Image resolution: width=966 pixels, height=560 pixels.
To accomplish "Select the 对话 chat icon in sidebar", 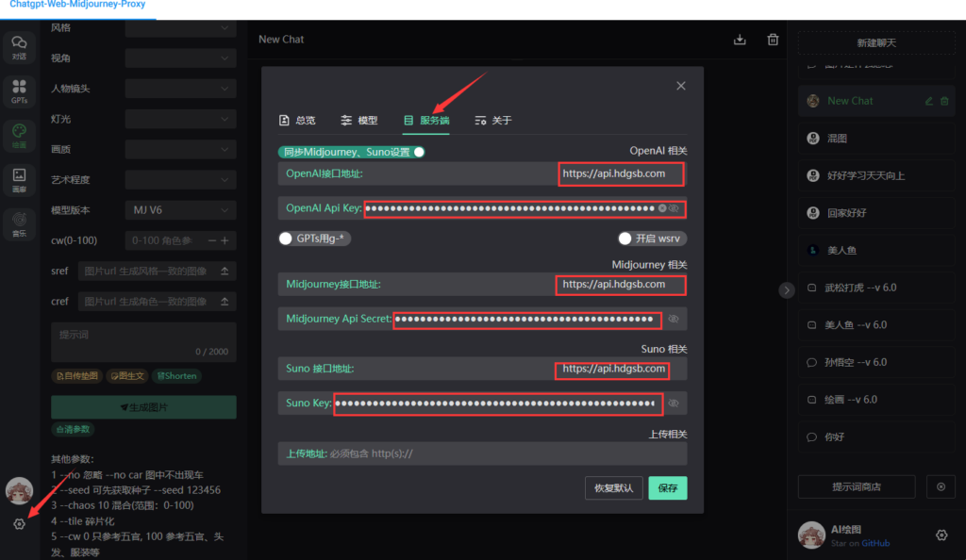I will pyautogui.click(x=20, y=47).
